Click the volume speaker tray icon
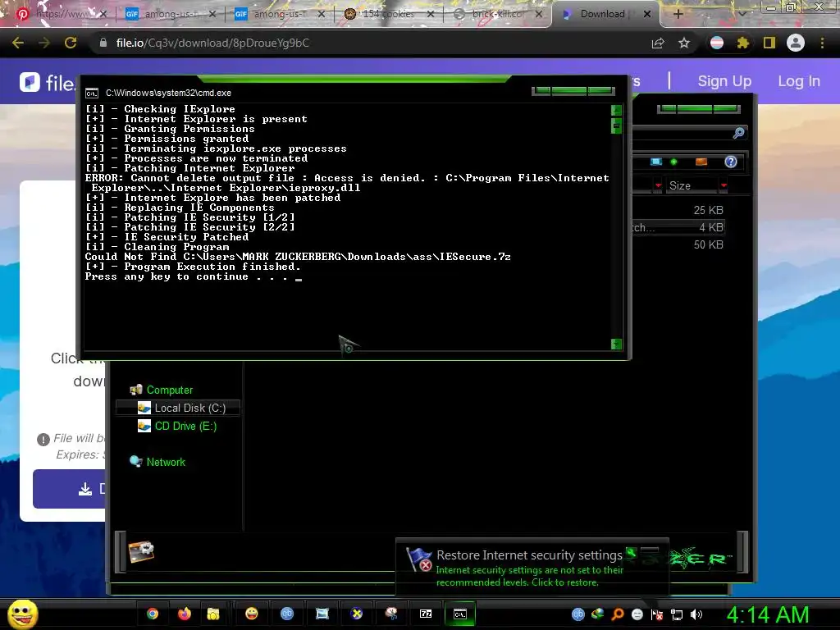 coord(696,614)
